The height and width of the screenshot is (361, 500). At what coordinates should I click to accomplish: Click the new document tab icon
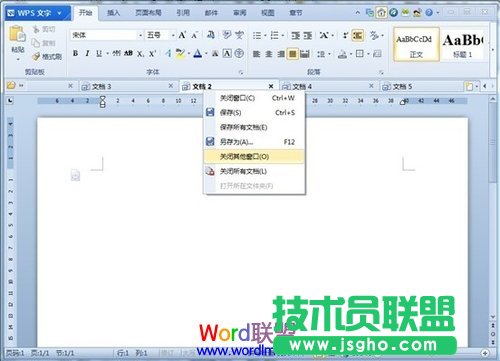pos(469,87)
